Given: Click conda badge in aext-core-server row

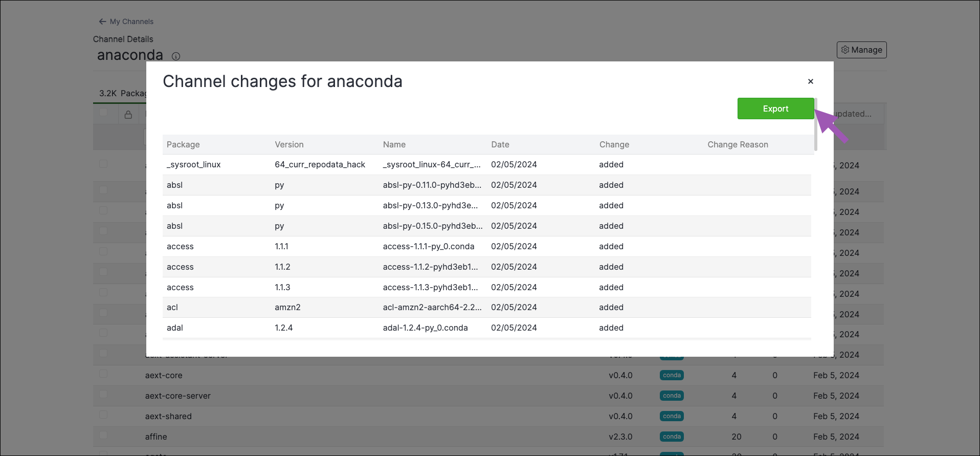Looking at the screenshot, I should (672, 396).
